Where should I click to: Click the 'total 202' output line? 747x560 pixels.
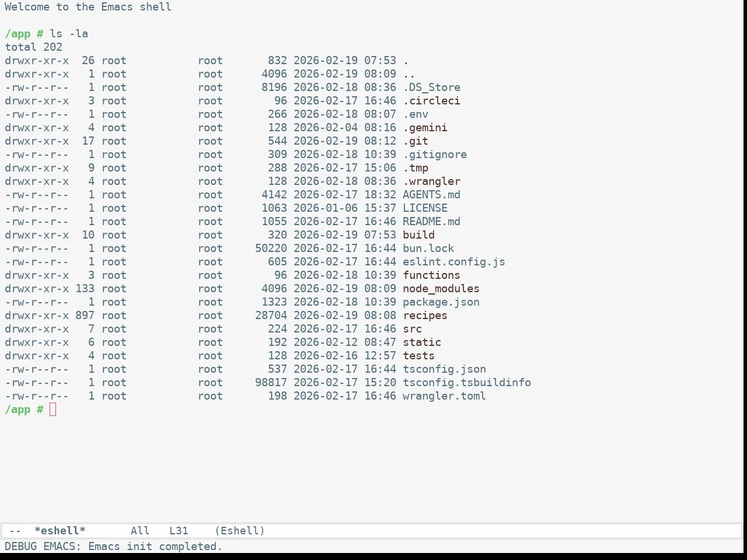pyautogui.click(x=34, y=47)
